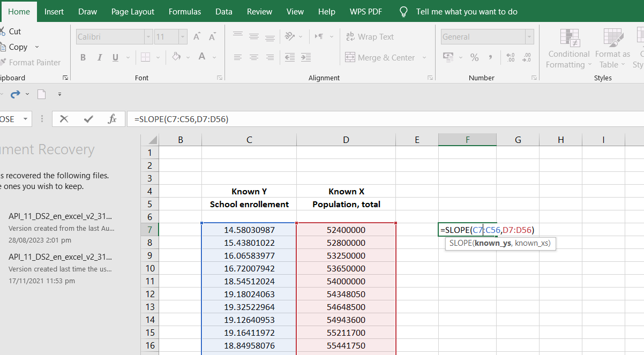The height and width of the screenshot is (355, 644).
Task: Toggle Underline formatting
Action: click(115, 57)
